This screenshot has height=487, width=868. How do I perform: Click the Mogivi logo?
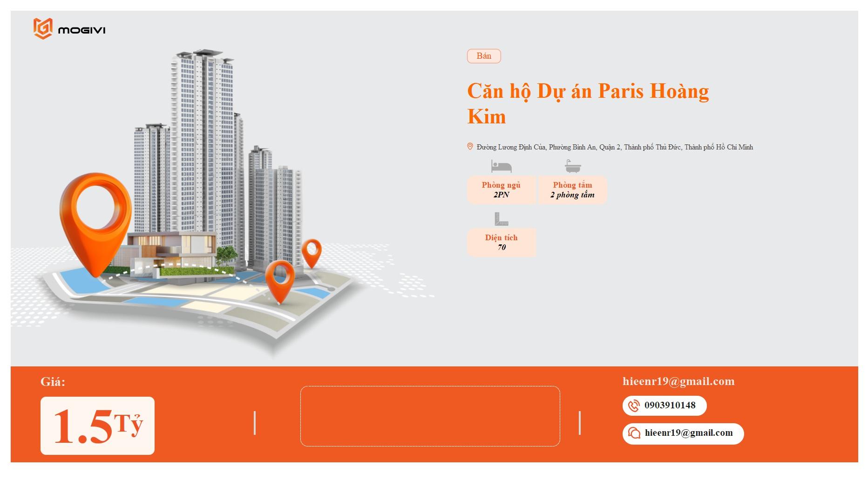69,29
